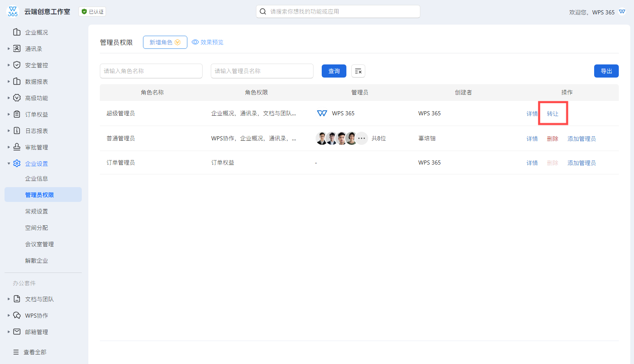
Task: Select 会议室管理 in sidebar
Action: (39, 244)
